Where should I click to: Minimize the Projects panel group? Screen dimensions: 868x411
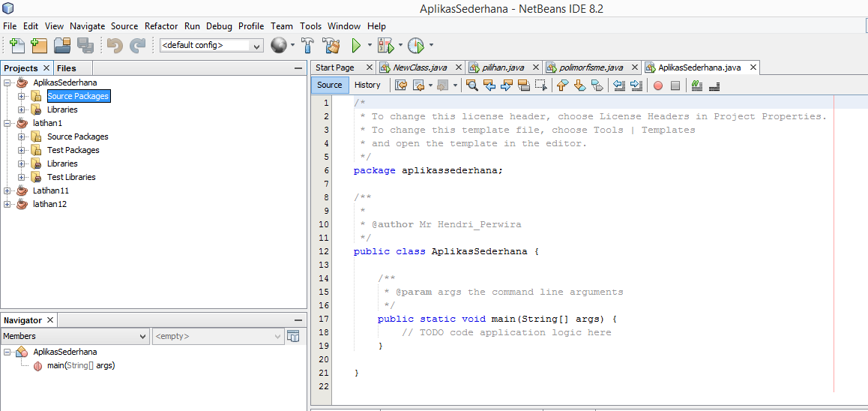pos(298,68)
